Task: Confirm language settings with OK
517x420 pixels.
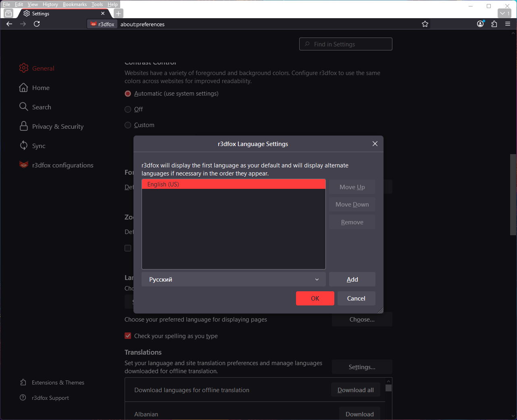Action: click(x=315, y=298)
